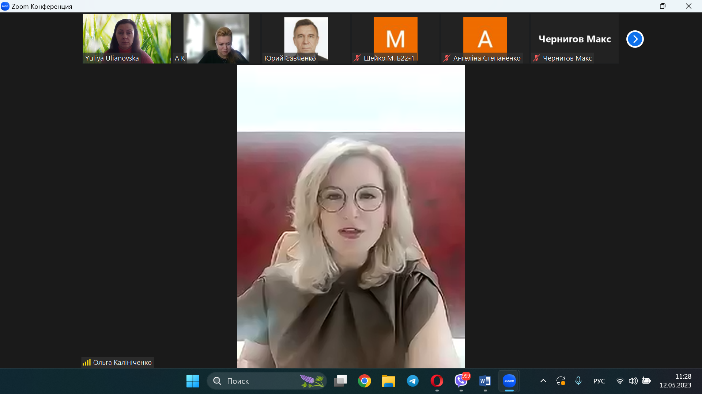Open Windows Start menu
The height and width of the screenshot is (394, 702).
[193, 381]
